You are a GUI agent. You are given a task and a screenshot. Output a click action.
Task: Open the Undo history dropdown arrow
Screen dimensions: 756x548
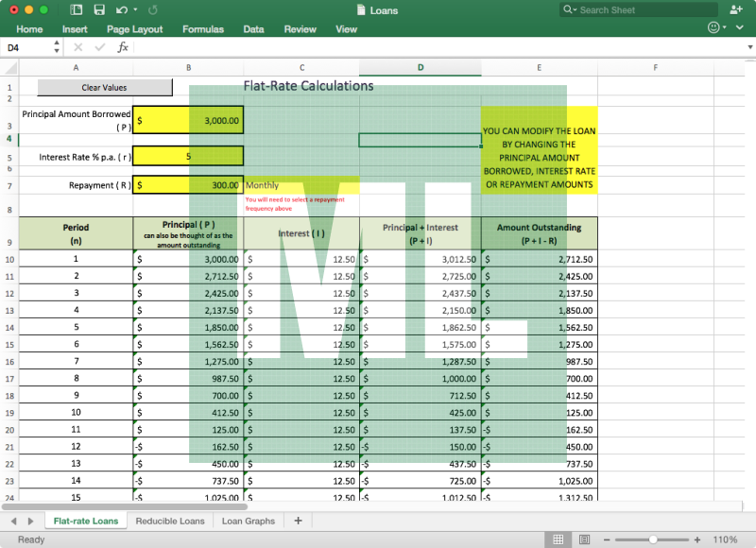coord(136,10)
